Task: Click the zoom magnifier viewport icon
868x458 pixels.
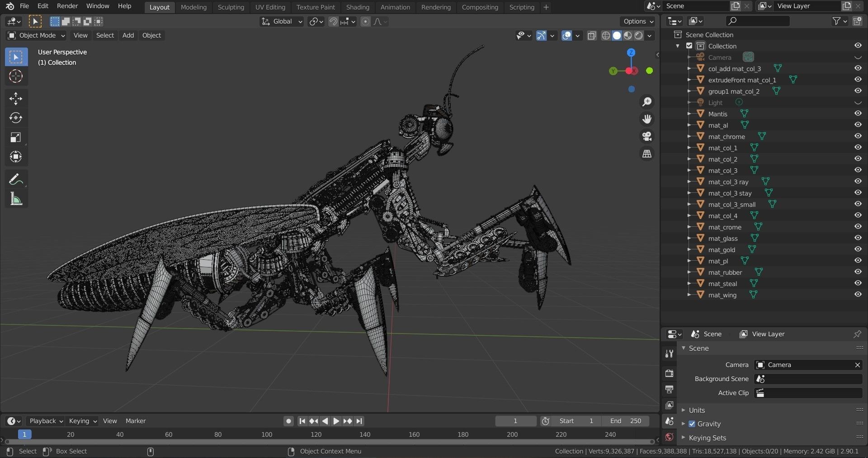Action: point(647,102)
